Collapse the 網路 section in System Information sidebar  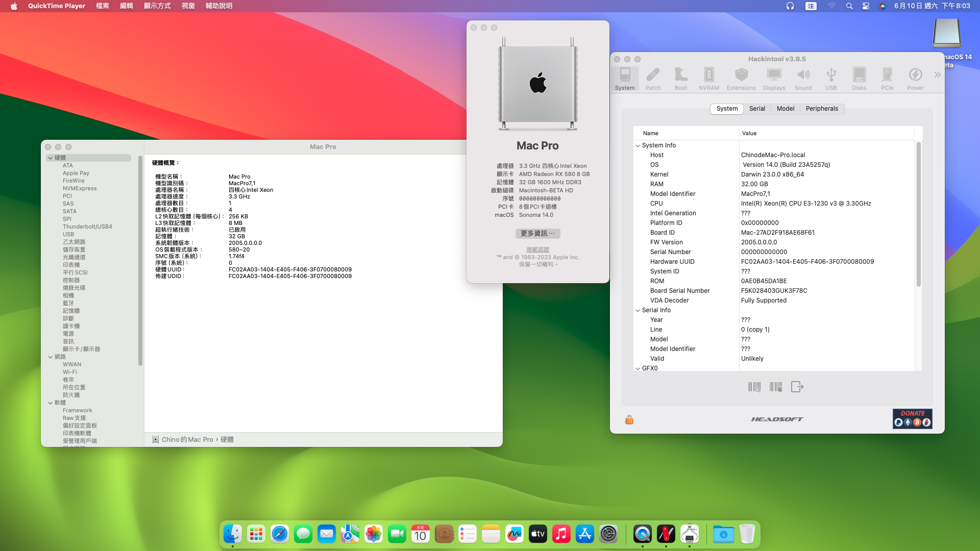coord(51,357)
